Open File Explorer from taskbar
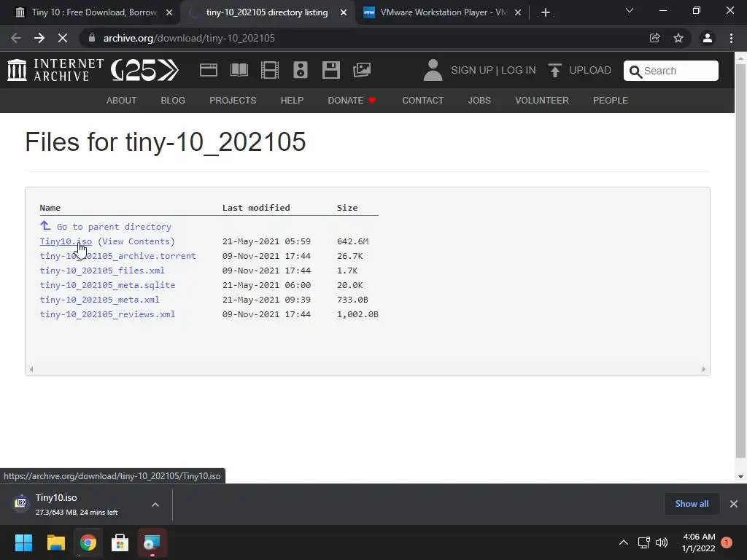 point(55,542)
